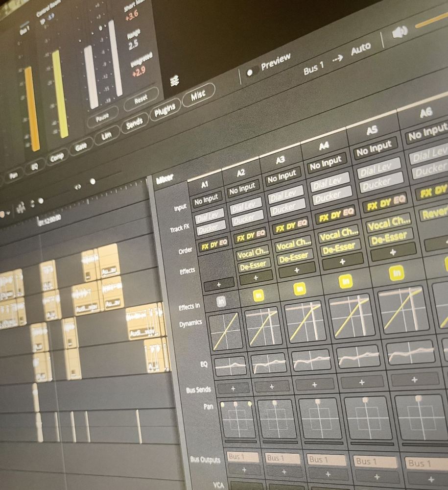This screenshot has width=448, height=490.
Task: Select the Reverb effect on A6
Action: click(x=435, y=213)
